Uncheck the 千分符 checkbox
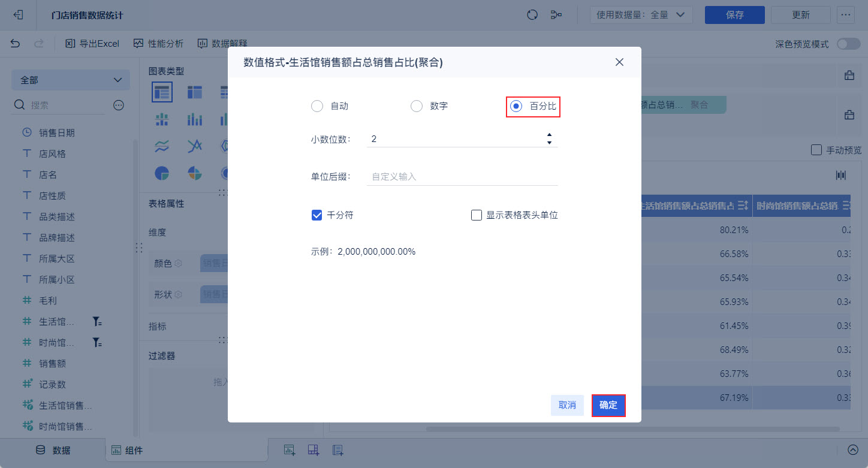The height and width of the screenshot is (468, 868). (317, 215)
